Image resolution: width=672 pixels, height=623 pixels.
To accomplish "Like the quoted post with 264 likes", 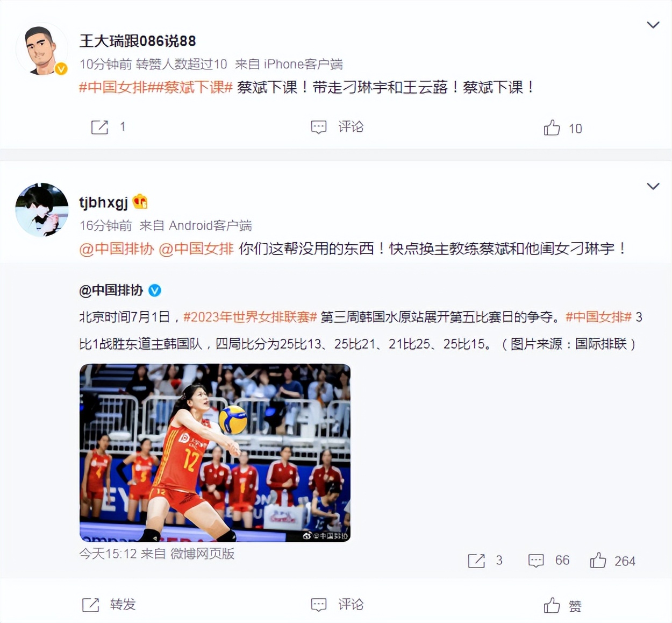I will coord(598,561).
